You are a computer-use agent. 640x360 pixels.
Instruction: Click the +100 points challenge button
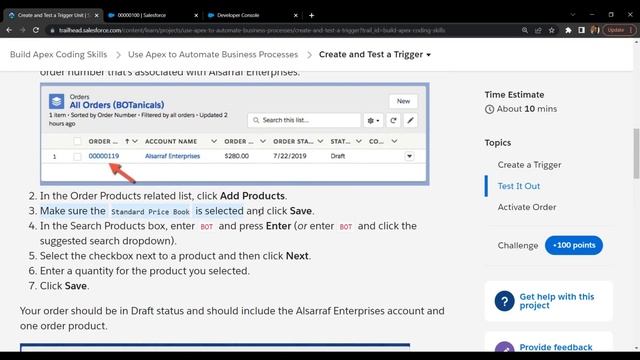click(x=573, y=245)
